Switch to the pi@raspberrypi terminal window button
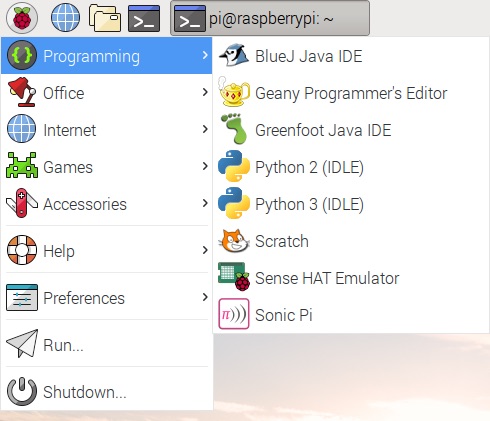Image resolution: width=490 pixels, height=421 pixels. point(270,18)
